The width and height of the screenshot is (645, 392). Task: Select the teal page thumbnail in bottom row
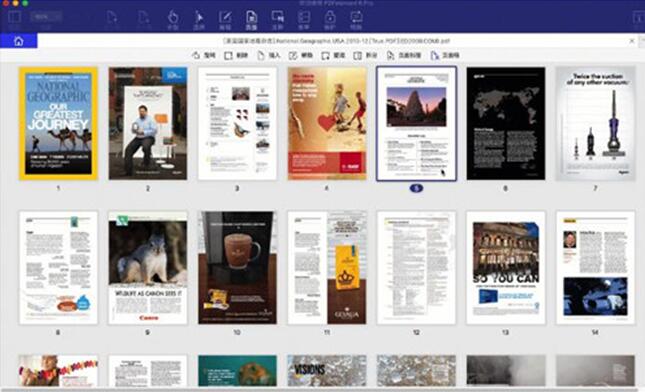point(237,371)
